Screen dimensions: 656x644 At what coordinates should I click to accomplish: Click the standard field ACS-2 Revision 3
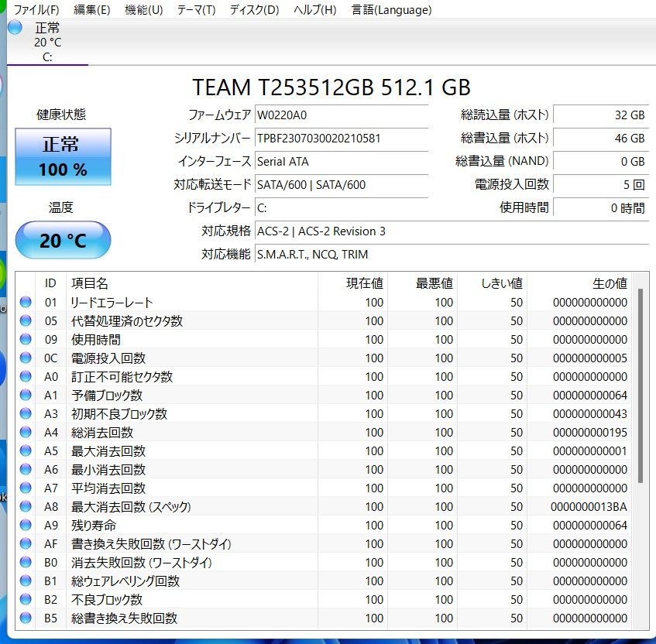[x=452, y=231]
